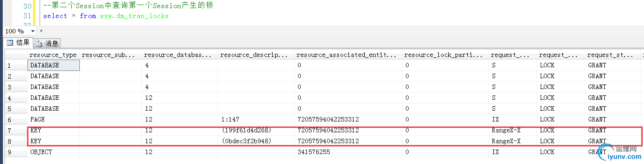
Task: Click the resource_descrip... column header
Action: point(256,55)
